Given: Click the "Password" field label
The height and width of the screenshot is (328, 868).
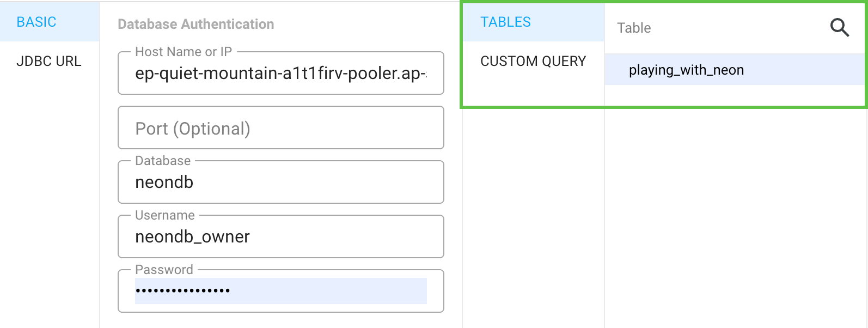Looking at the screenshot, I should tap(164, 270).
